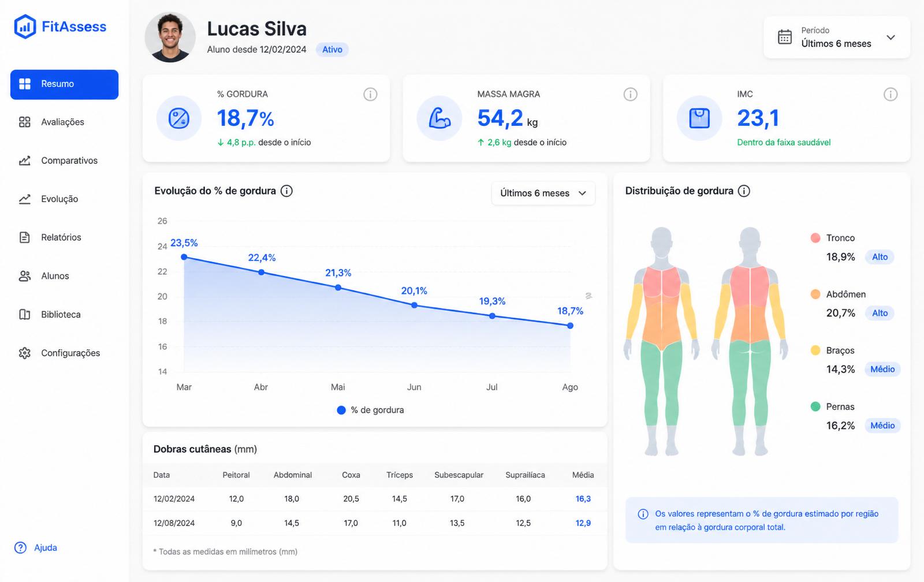Click Abr data point 22,4%
924x582 pixels.
pos(261,272)
